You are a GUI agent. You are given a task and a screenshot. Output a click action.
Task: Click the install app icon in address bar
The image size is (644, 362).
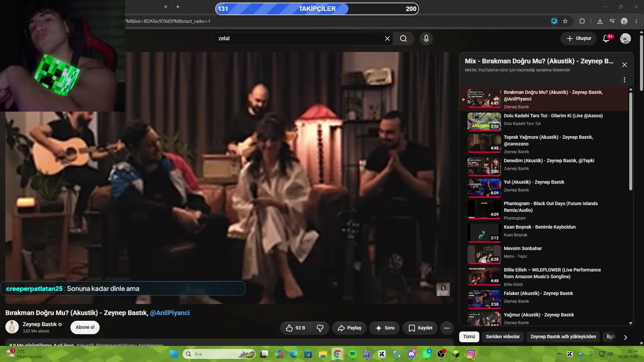554,21
